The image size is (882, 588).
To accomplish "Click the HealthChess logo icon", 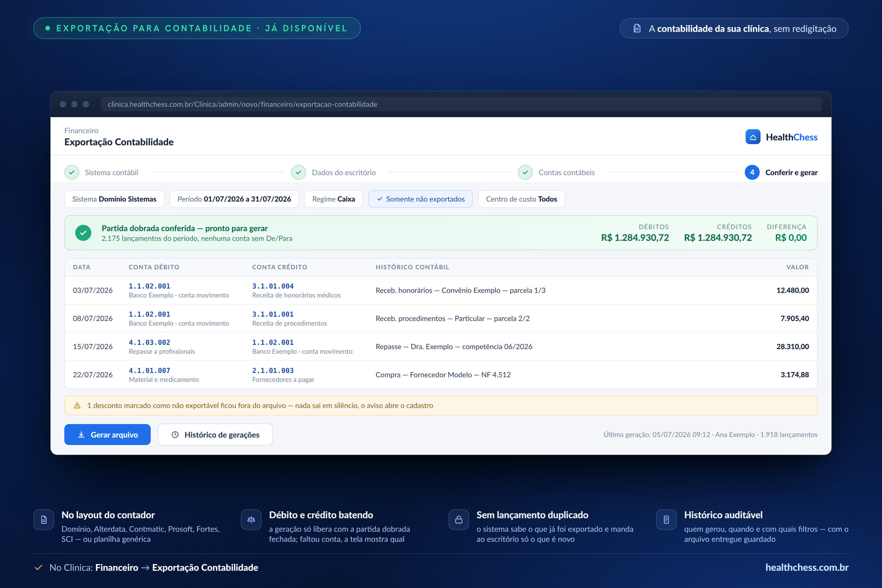I will click(753, 137).
